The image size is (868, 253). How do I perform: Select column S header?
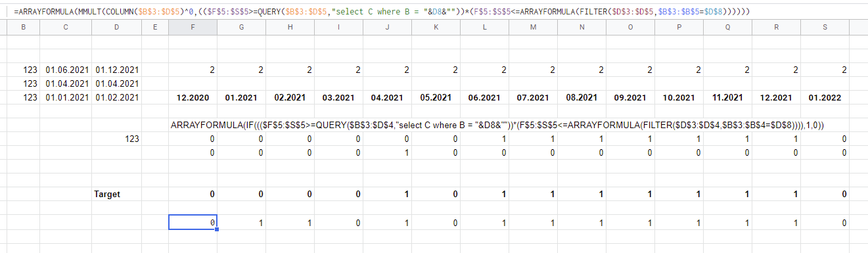[825, 27]
